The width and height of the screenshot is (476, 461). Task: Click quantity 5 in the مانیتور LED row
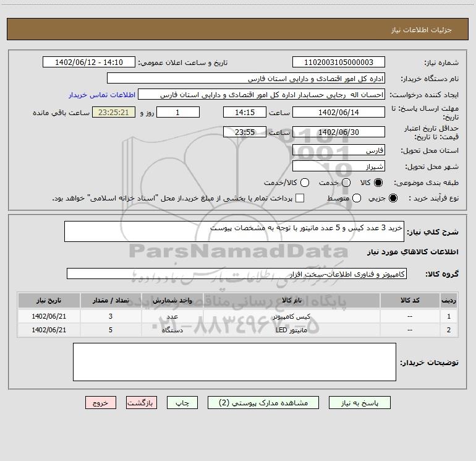(111, 330)
